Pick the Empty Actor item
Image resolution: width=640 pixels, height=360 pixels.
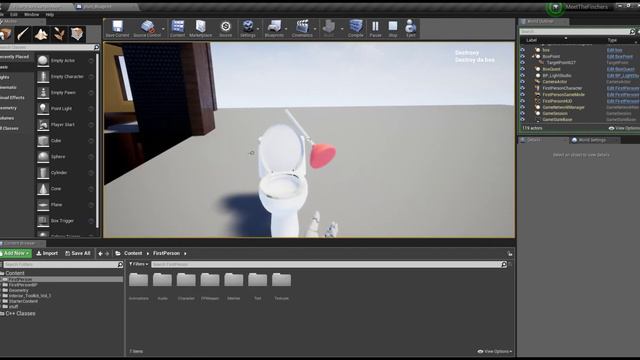click(x=65, y=60)
